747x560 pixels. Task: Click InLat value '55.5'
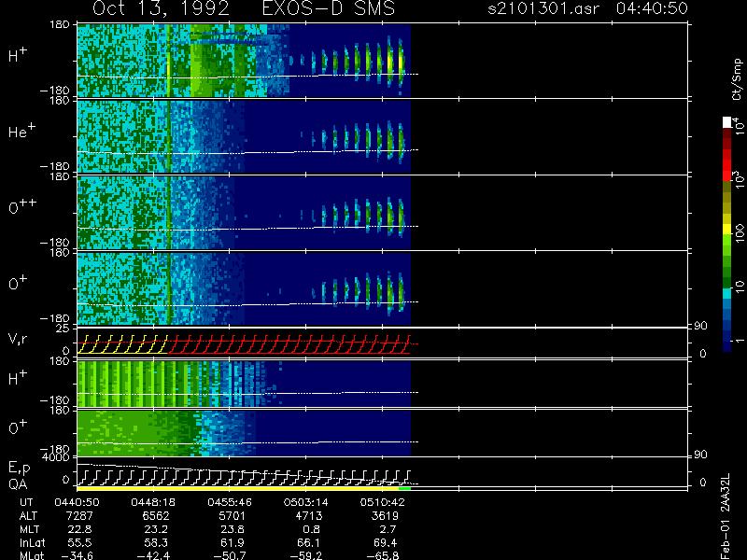point(80,542)
